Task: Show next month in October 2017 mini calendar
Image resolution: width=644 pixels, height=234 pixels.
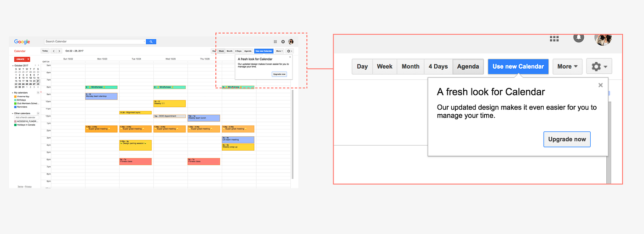Action: click(38, 65)
